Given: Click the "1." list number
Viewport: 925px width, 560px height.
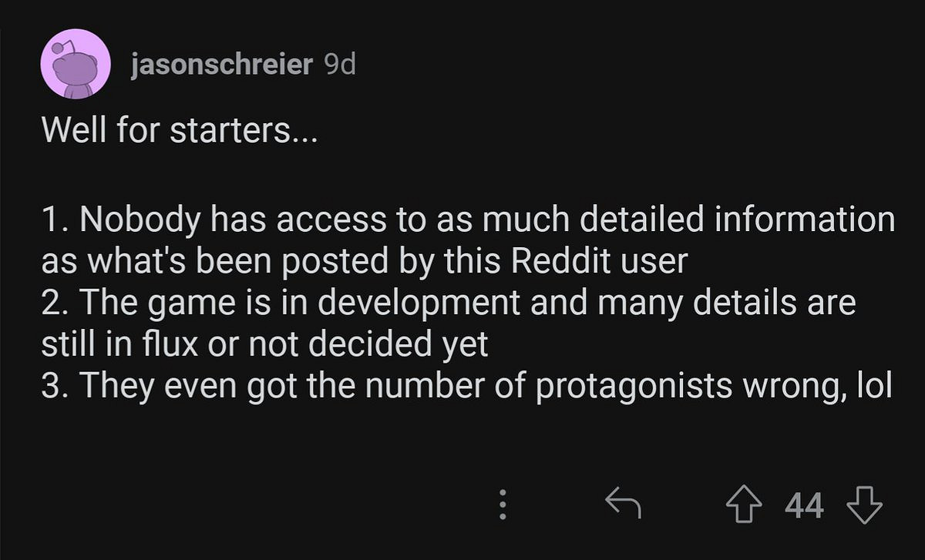Looking at the screenshot, I should point(55,220).
